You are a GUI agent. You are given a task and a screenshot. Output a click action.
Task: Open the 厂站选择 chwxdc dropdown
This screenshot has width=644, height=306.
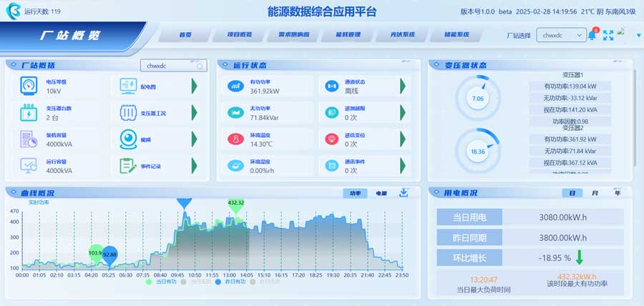[561, 34]
